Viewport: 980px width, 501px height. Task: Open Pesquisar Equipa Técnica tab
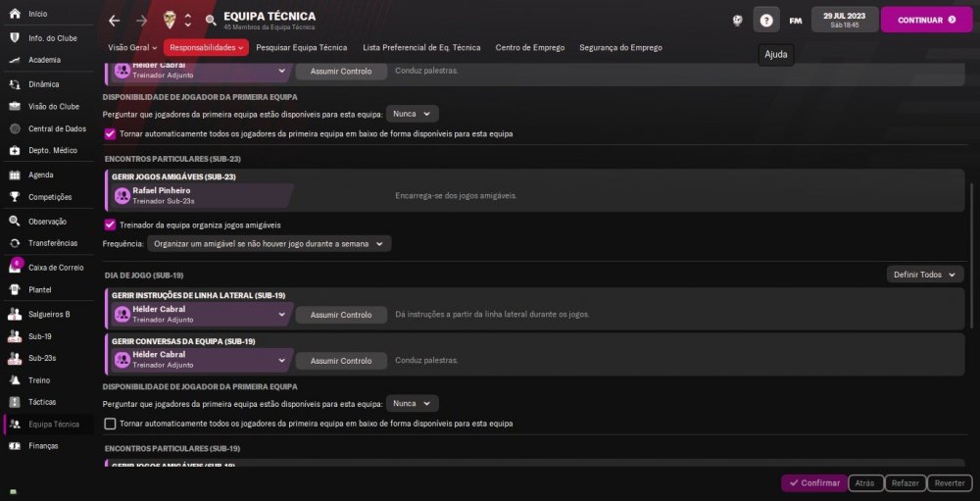click(301, 47)
